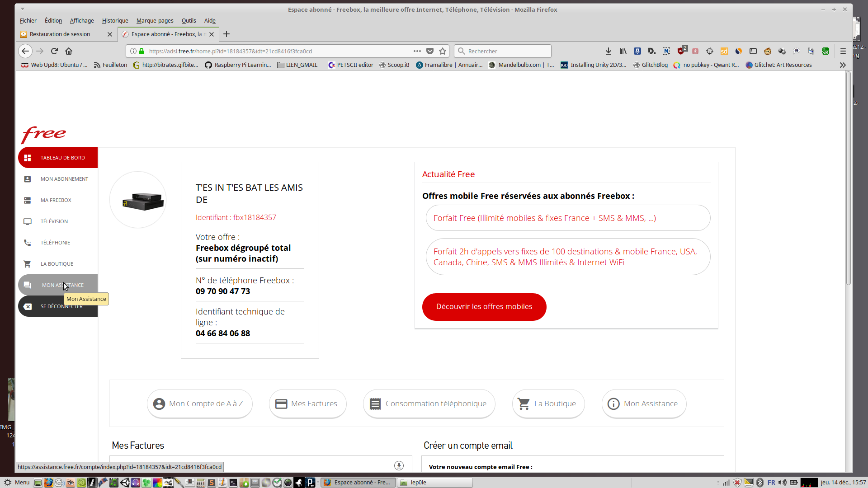Open Consommation téléphonique shortcut
Image resolution: width=868 pixels, height=488 pixels.
click(429, 404)
